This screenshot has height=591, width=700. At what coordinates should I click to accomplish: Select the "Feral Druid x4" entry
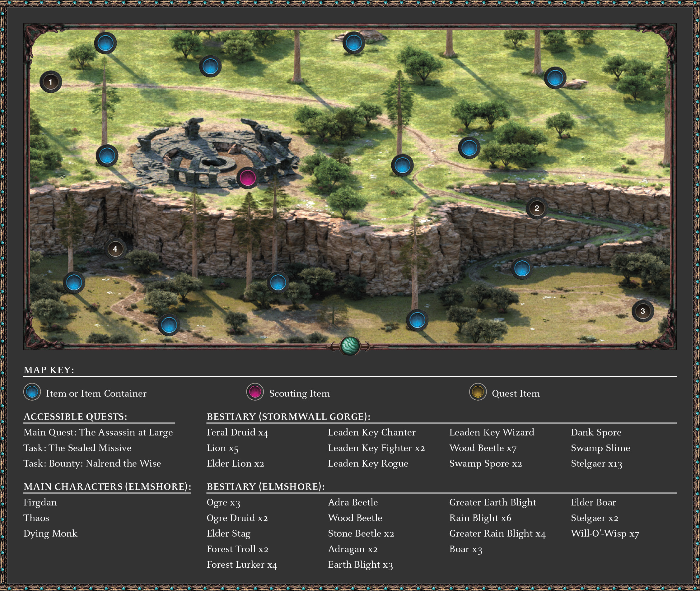237,432
